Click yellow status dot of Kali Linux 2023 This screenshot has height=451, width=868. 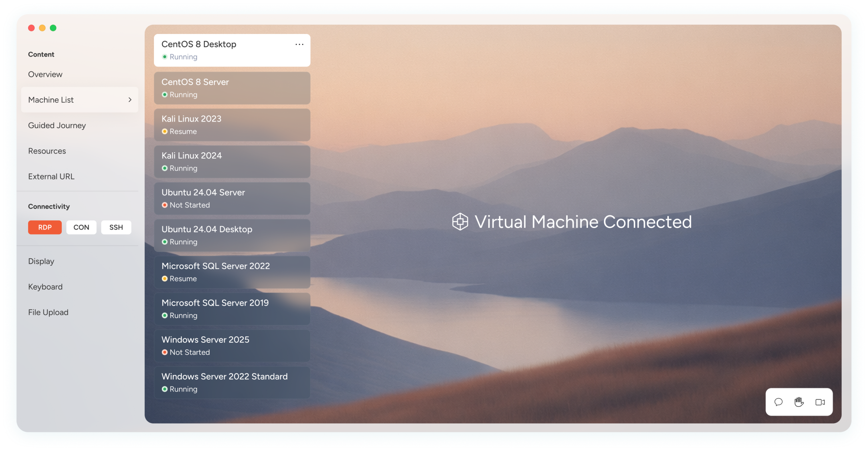click(165, 131)
